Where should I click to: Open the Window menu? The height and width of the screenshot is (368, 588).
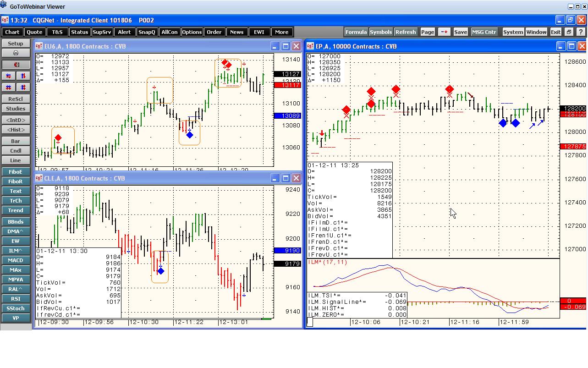click(536, 32)
